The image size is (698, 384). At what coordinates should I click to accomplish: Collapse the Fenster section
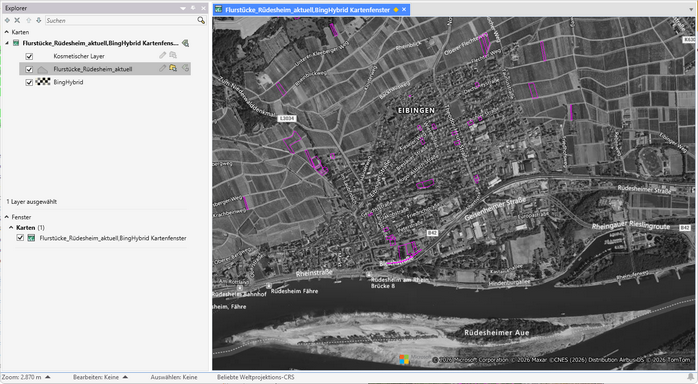(7, 217)
